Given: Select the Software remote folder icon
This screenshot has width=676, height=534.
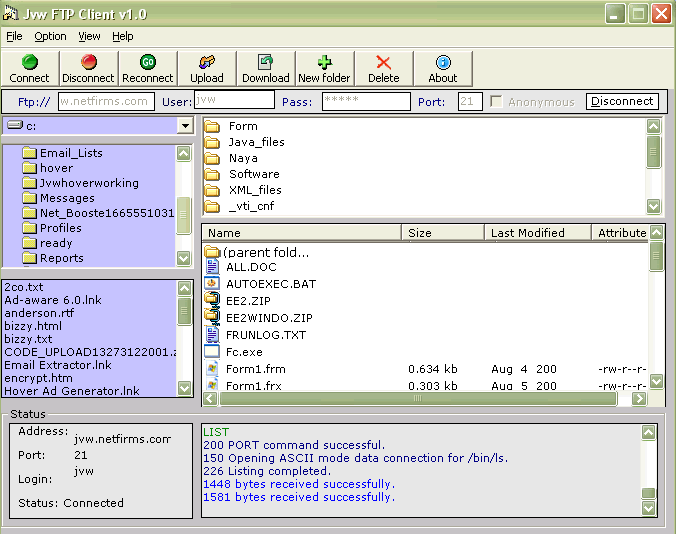Looking at the screenshot, I should 212,174.
